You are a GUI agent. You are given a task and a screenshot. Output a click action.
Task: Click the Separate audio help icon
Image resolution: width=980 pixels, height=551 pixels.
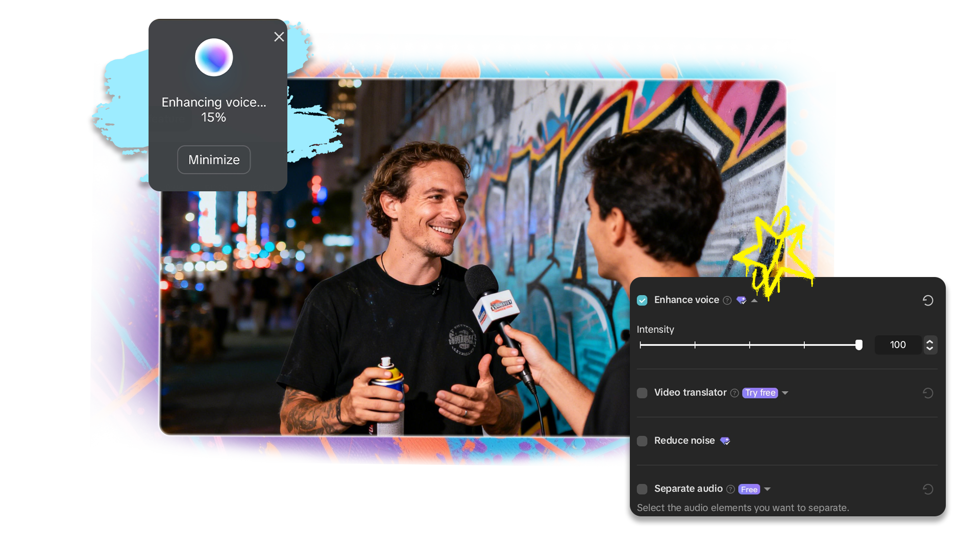(730, 489)
